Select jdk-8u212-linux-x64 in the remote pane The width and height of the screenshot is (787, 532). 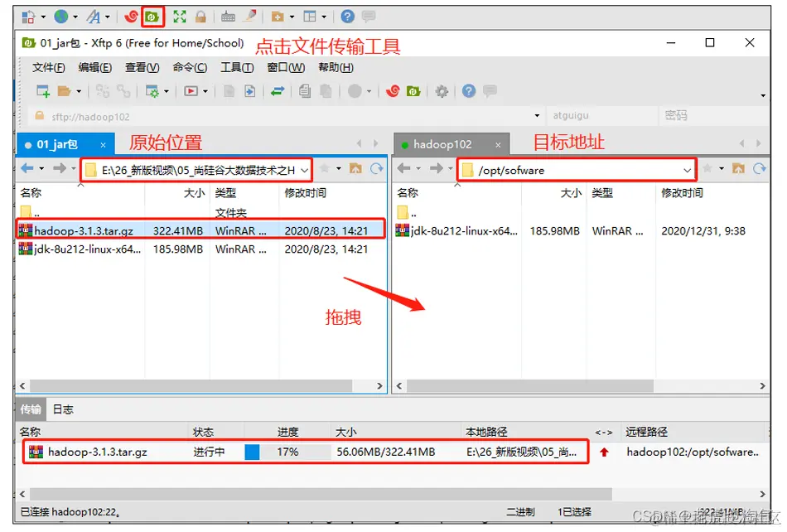[582, 231]
